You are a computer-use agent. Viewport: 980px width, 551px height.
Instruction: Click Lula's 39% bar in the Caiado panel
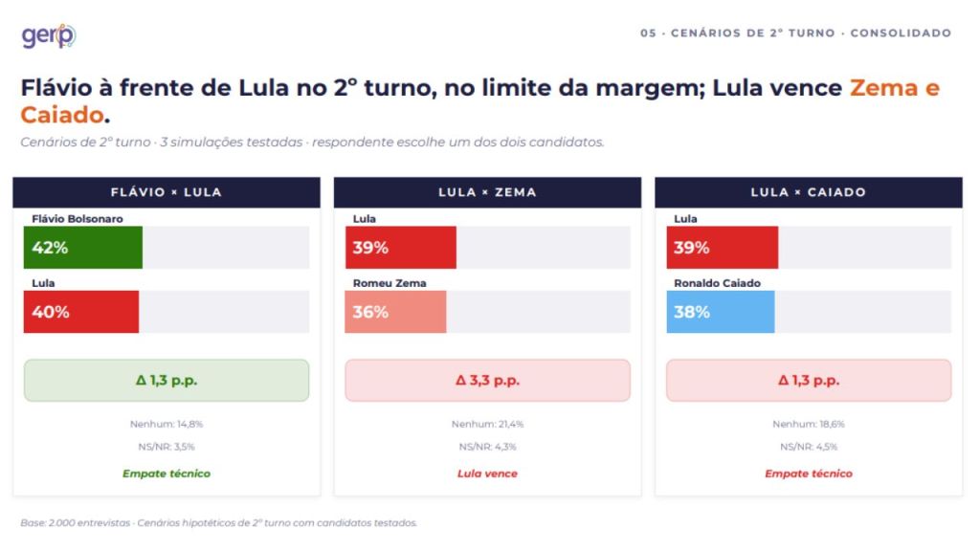point(723,248)
